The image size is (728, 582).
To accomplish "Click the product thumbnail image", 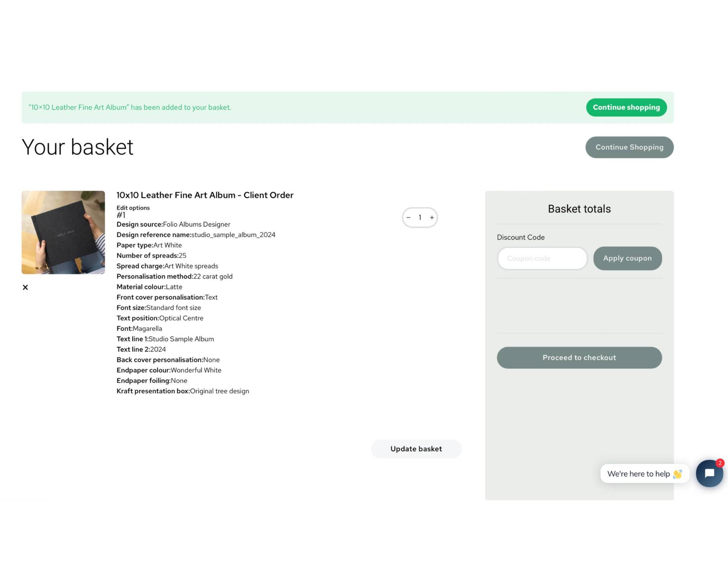I will [63, 232].
